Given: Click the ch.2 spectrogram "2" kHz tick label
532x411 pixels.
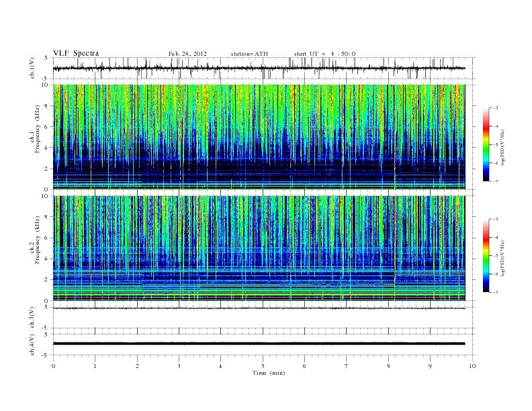Looking at the screenshot, I should coord(47,280).
